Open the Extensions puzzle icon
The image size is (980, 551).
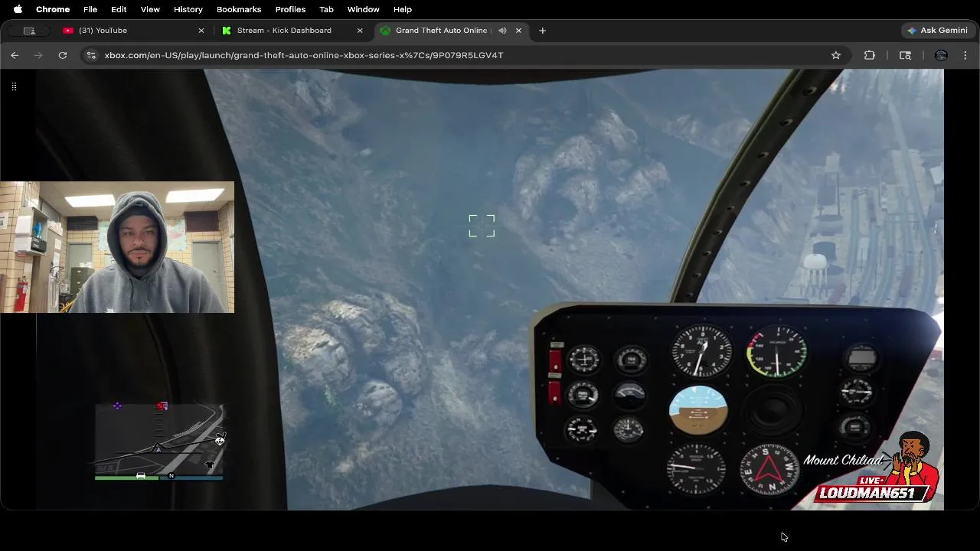(x=870, y=55)
